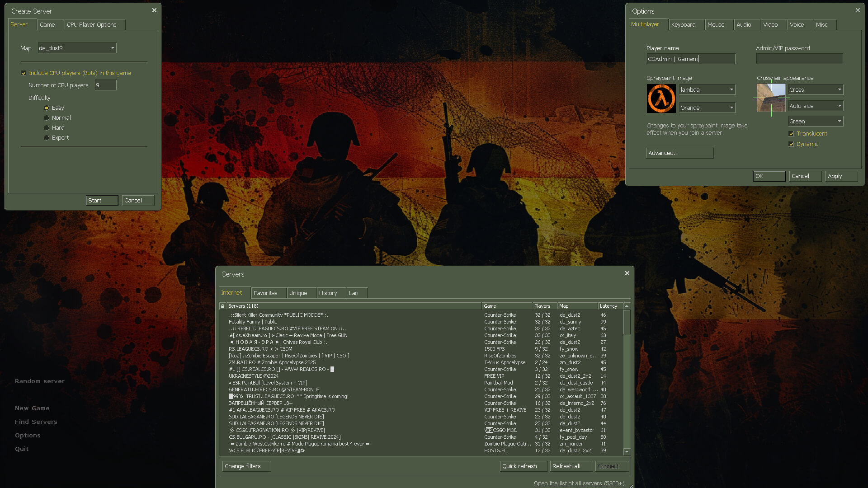The height and width of the screenshot is (488, 868).
Task: Switch to the Mouse options tab
Action: point(719,24)
